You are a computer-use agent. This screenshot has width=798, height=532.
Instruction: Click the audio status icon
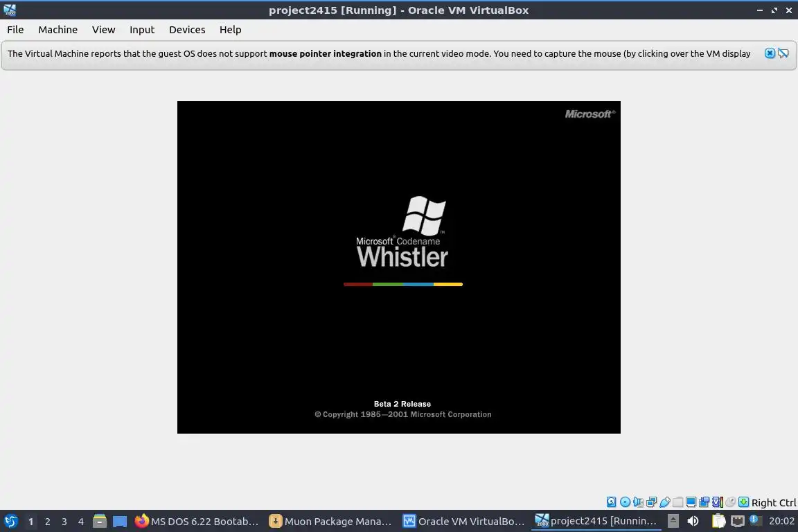pos(638,502)
